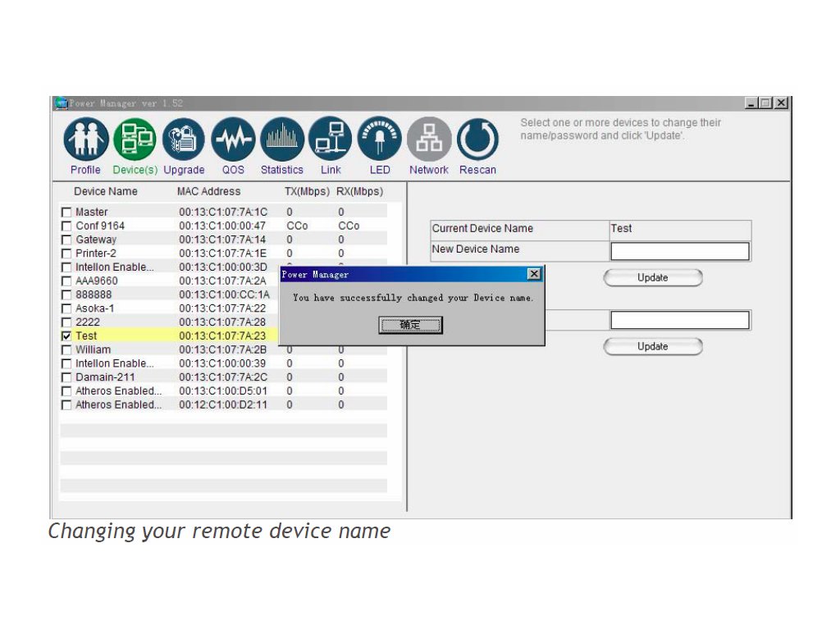Click the MAC Address column header
This screenshot has height=630, width=840.
pyautogui.click(x=209, y=192)
